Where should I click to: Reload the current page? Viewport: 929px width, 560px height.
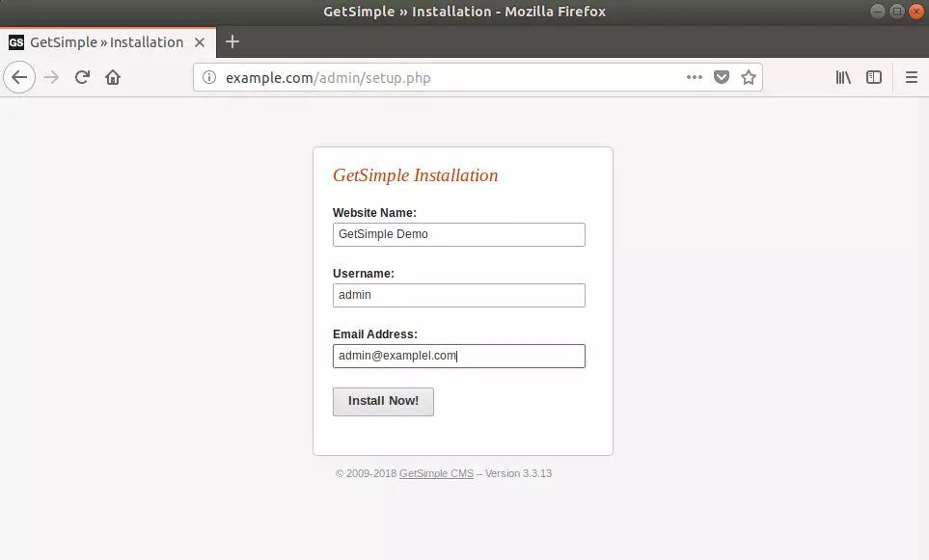(x=82, y=77)
